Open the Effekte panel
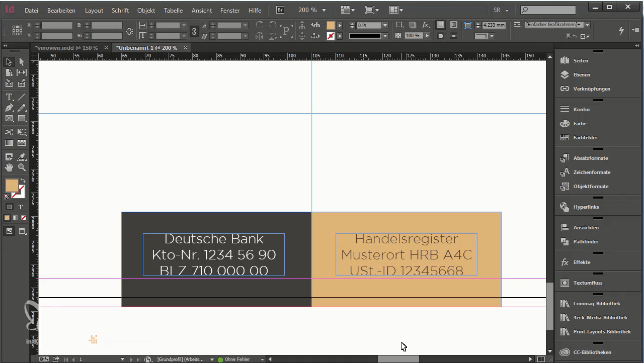 (x=582, y=262)
